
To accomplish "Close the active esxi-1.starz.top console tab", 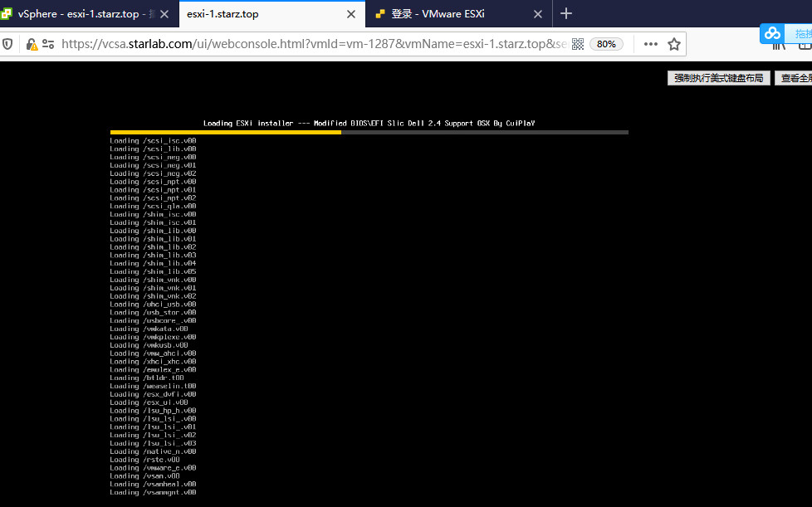I will [x=351, y=14].
